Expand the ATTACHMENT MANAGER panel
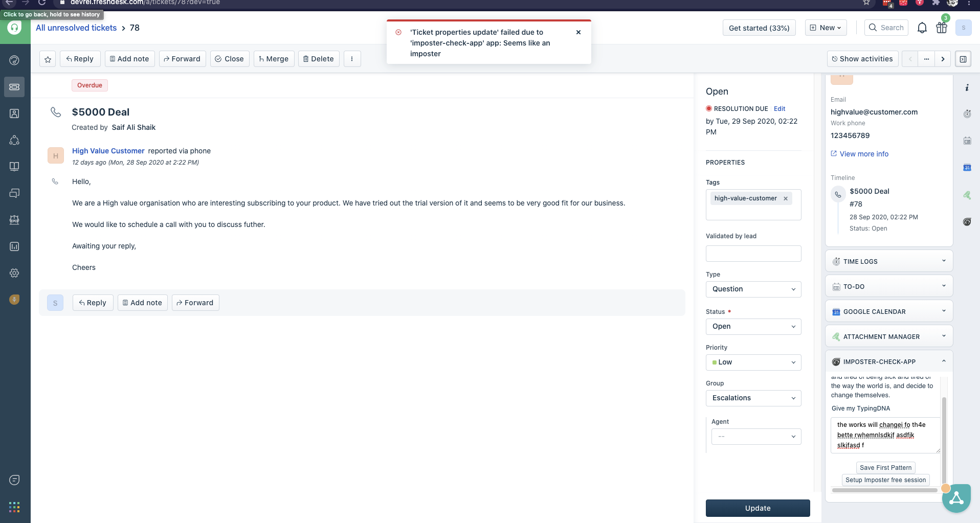This screenshot has width=980, height=523. pyautogui.click(x=889, y=336)
